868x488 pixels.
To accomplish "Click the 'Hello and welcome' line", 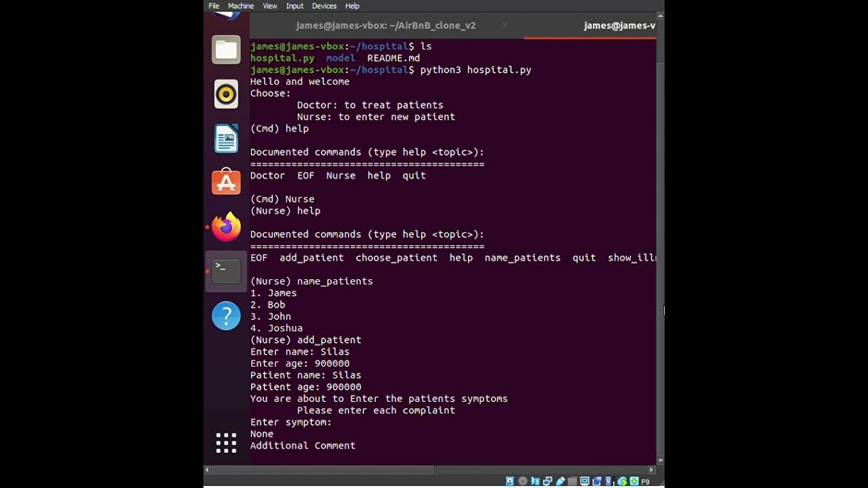I will (300, 81).
